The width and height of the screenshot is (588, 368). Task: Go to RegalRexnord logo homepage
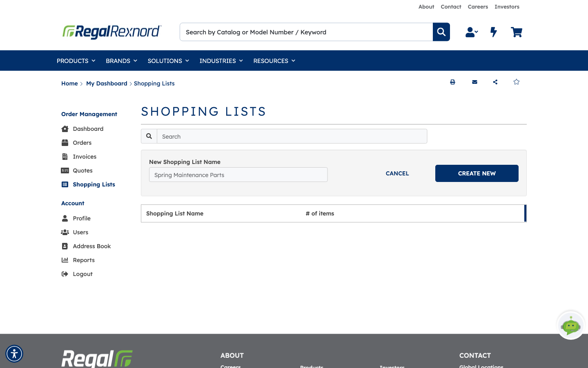112,32
